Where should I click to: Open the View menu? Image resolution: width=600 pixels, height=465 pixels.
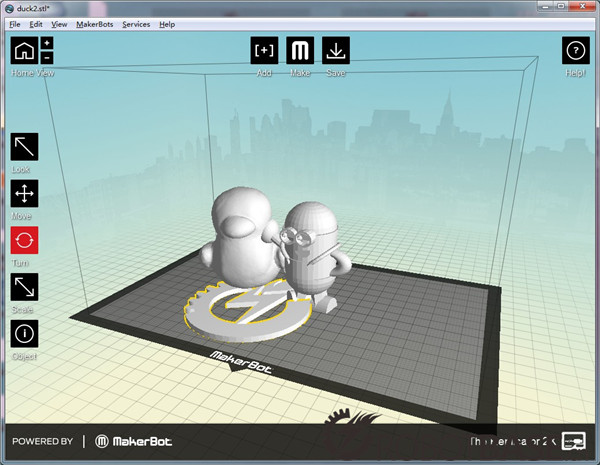[59, 24]
